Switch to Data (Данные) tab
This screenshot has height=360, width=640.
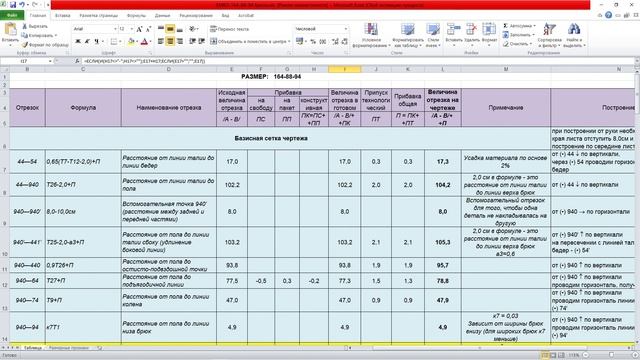[162, 16]
